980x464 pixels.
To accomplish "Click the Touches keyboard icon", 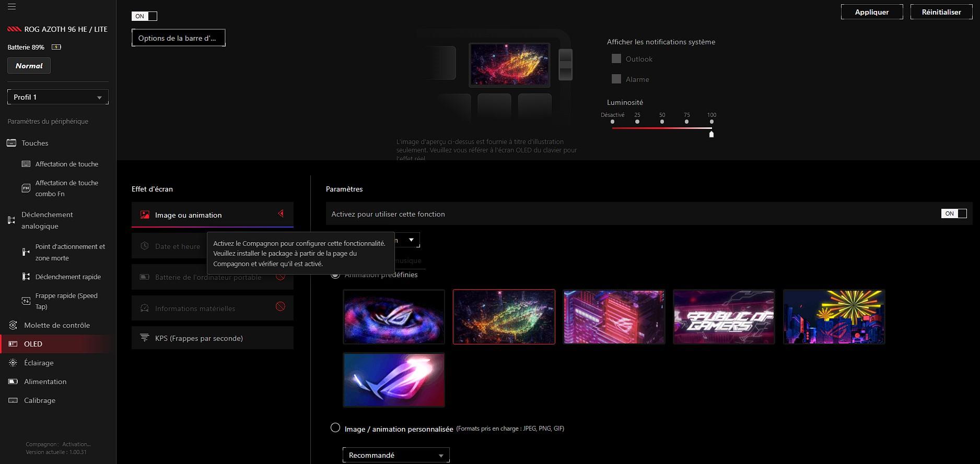I will (x=11, y=143).
